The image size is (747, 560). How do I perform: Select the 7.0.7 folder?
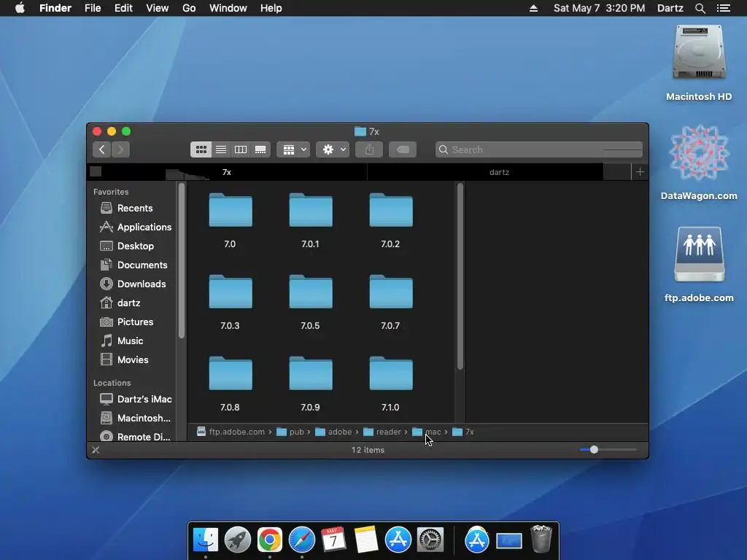391,292
